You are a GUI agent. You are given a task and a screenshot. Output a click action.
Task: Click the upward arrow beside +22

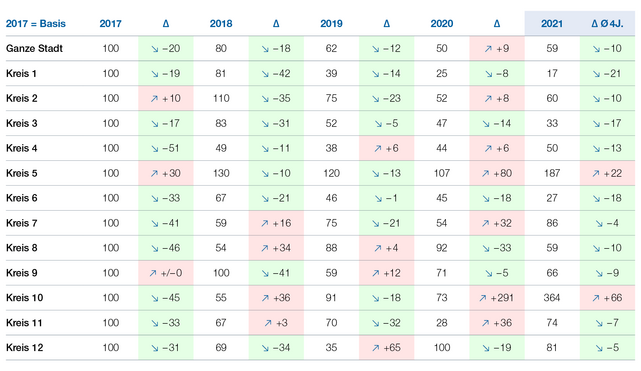596,174
